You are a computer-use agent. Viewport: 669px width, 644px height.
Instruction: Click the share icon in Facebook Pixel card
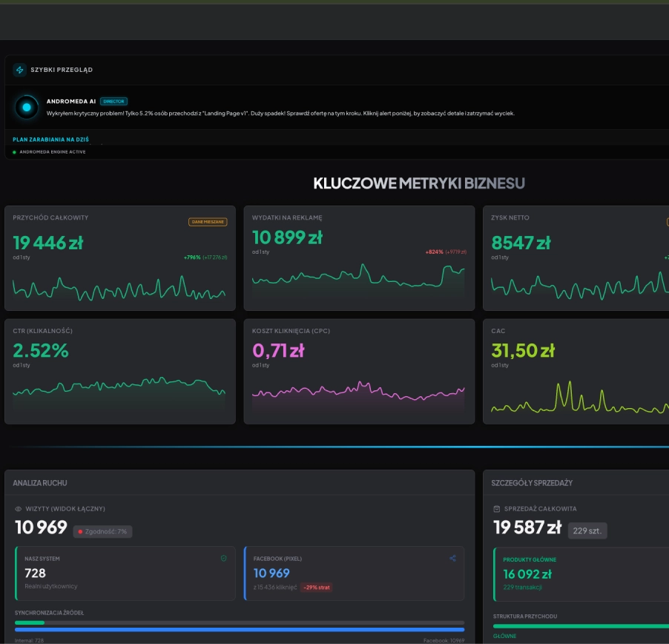pyautogui.click(x=452, y=558)
